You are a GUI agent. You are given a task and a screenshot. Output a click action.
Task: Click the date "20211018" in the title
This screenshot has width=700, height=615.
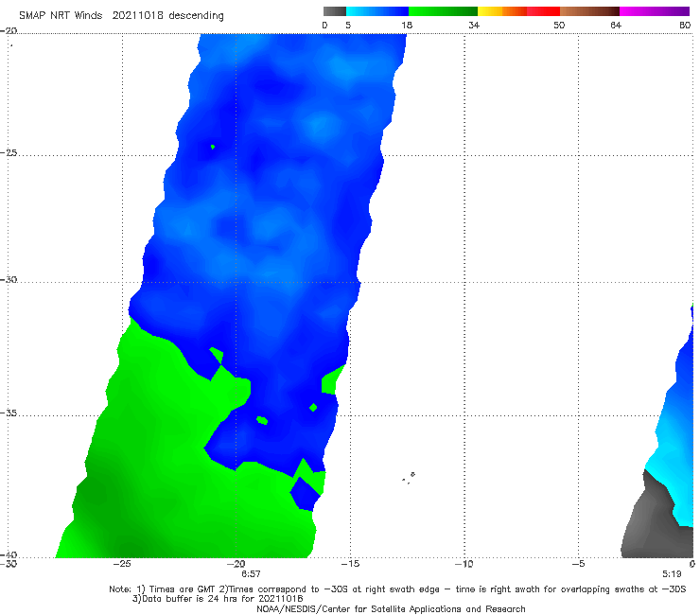[137, 16]
